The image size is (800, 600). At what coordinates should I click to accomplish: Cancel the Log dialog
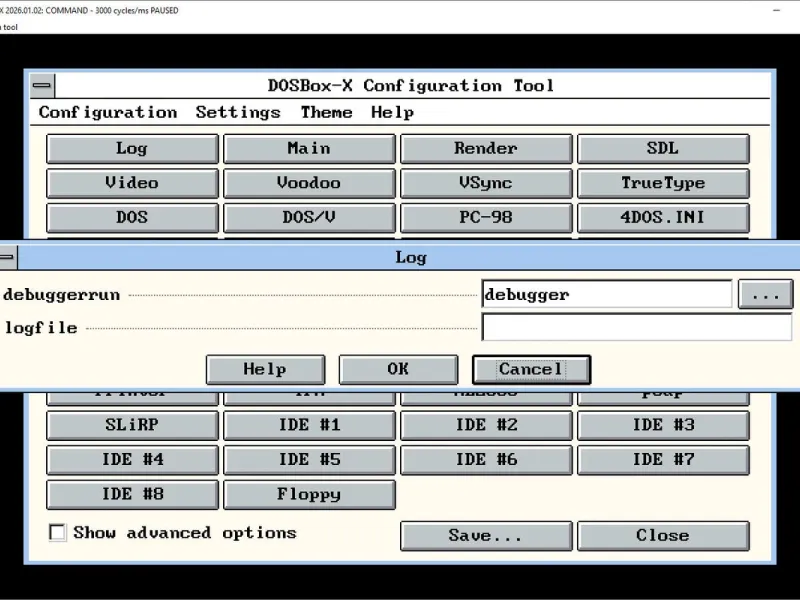[532, 369]
